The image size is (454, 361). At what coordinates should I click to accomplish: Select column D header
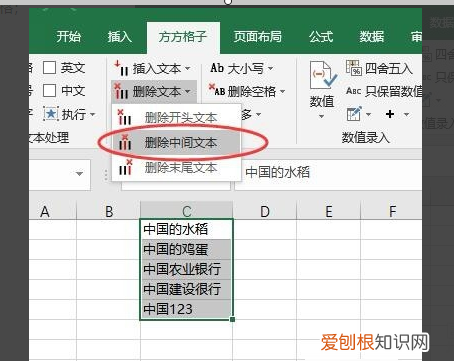click(265, 211)
